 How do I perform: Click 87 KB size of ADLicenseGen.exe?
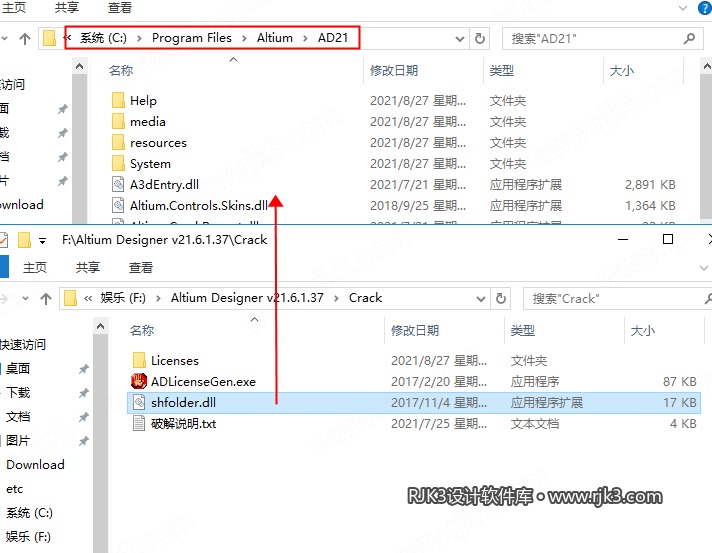coord(679,381)
